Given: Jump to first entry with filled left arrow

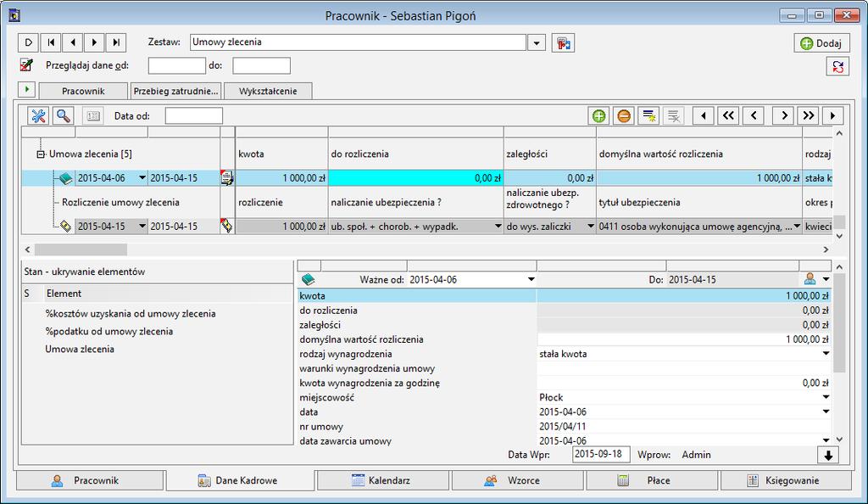Looking at the screenshot, I should (703, 115).
